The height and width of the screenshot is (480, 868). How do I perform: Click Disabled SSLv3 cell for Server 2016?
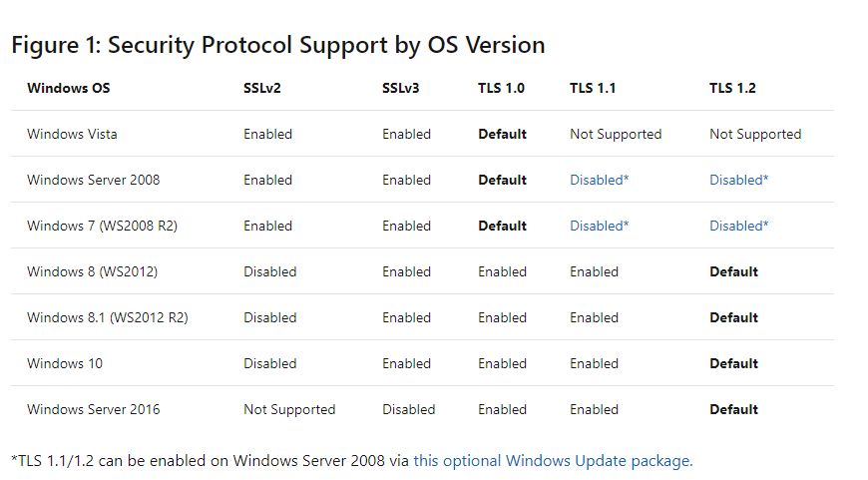tap(408, 409)
